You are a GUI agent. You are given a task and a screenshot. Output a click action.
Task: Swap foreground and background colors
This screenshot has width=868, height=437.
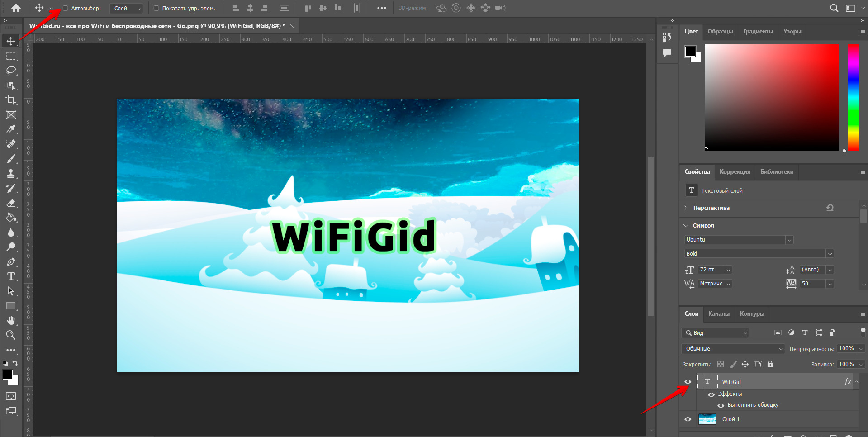coord(15,363)
